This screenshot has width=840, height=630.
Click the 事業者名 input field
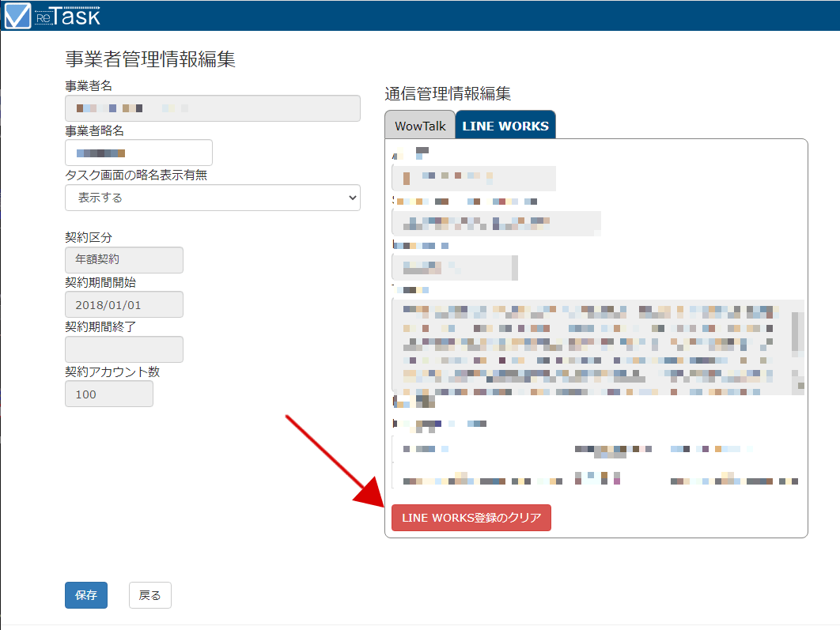213,108
